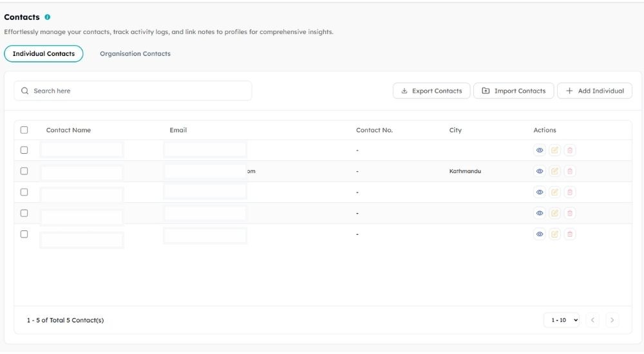This screenshot has height=354, width=644.
Task: Open the 1 - 10 page size dropdown
Action: click(x=562, y=320)
